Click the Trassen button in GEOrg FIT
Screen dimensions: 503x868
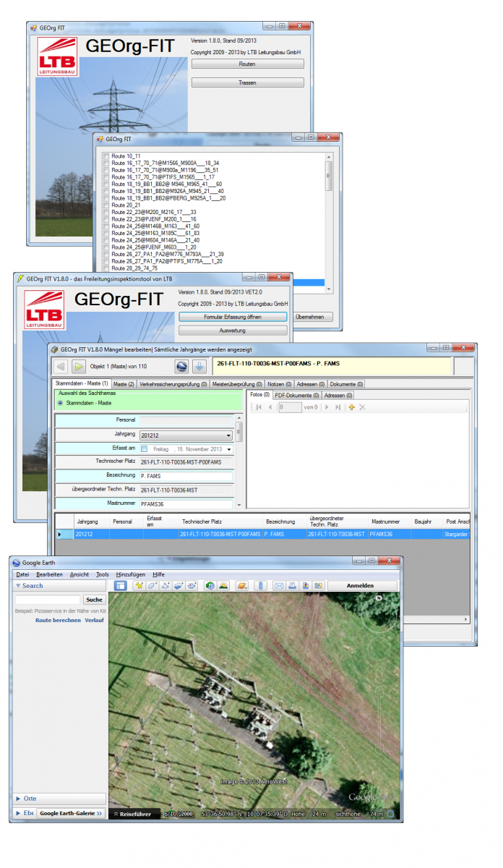pos(247,83)
